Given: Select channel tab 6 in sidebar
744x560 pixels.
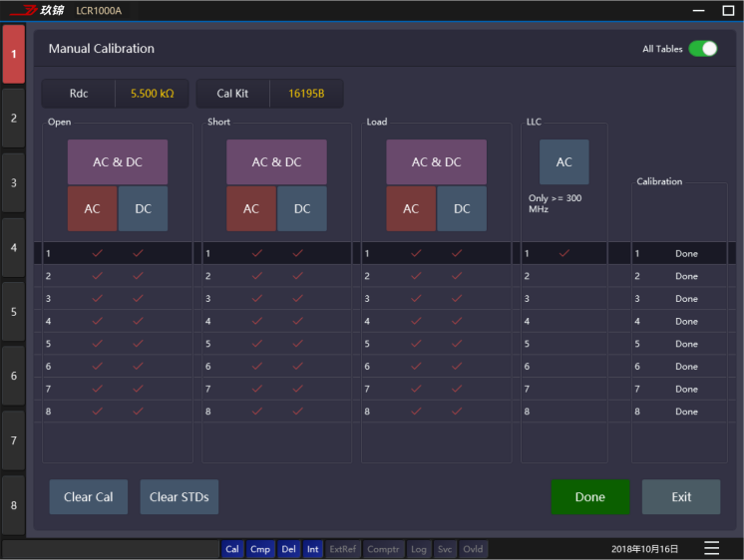Looking at the screenshot, I should (x=14, y=376).
